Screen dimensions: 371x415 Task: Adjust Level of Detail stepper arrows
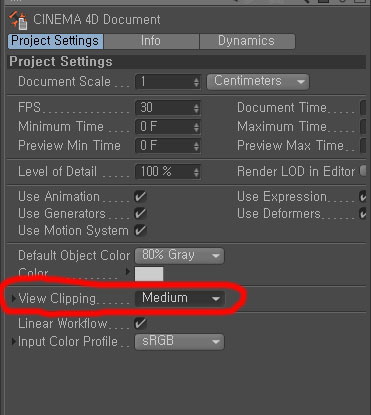point(196,172)
